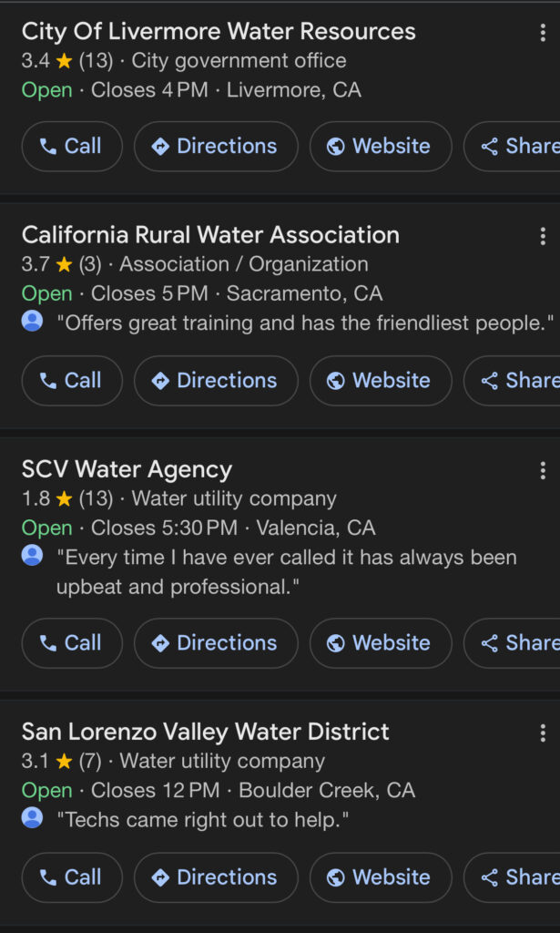Call SCV Water Agency

71,643
